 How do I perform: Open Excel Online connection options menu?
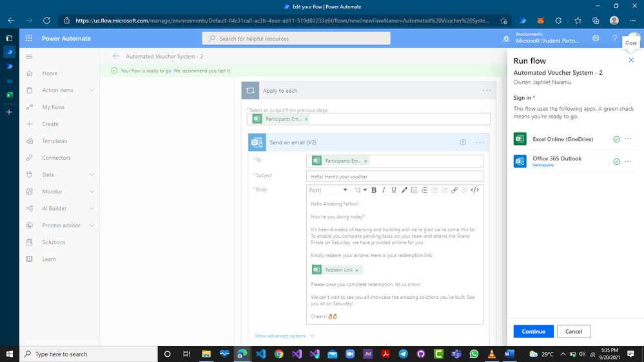pos(628,139)
